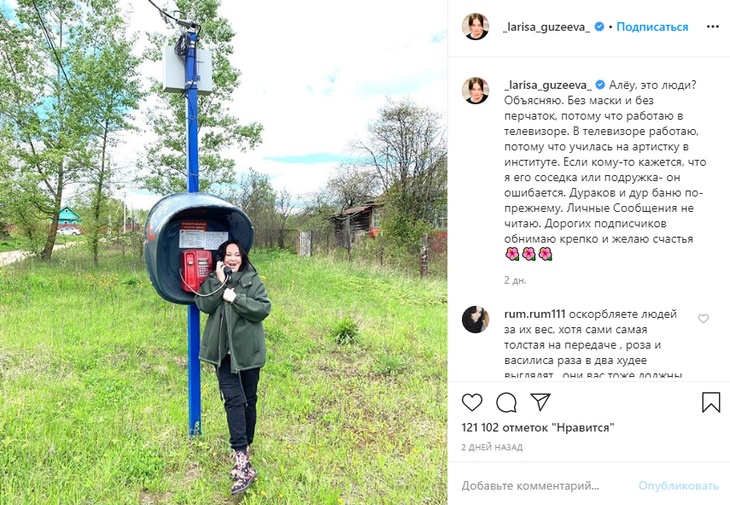
Task: View list of 121 102 likes
Action: (538, 427)
